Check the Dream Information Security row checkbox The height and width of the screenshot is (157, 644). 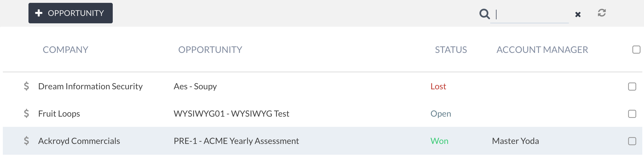tap(632, 86)
